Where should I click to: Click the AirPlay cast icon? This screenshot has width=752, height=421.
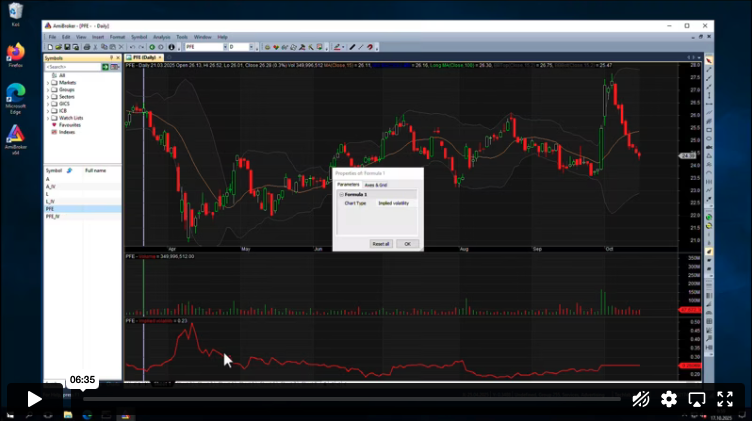pyautogui.click(x=696, y=399)
